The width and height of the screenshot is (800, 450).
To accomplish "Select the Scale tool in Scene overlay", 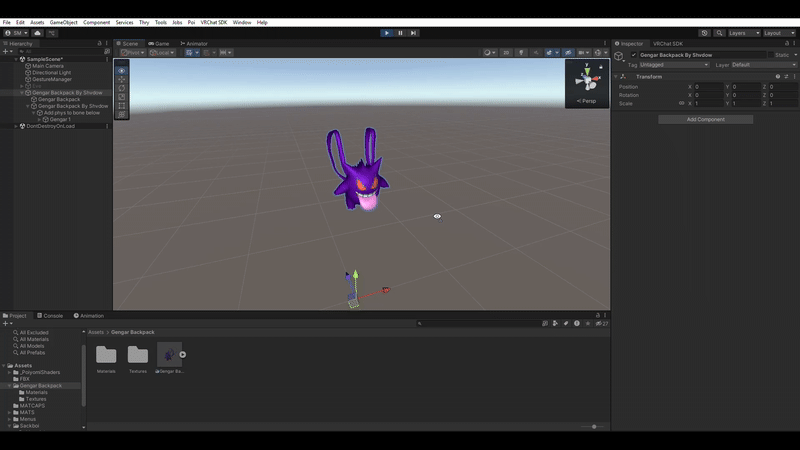I will click(x=121, y=97).
